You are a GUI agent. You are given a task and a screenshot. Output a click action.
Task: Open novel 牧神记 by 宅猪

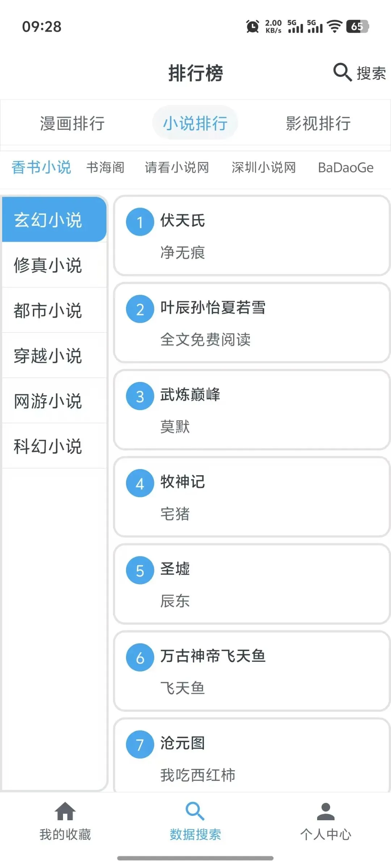tap(252, 497)
